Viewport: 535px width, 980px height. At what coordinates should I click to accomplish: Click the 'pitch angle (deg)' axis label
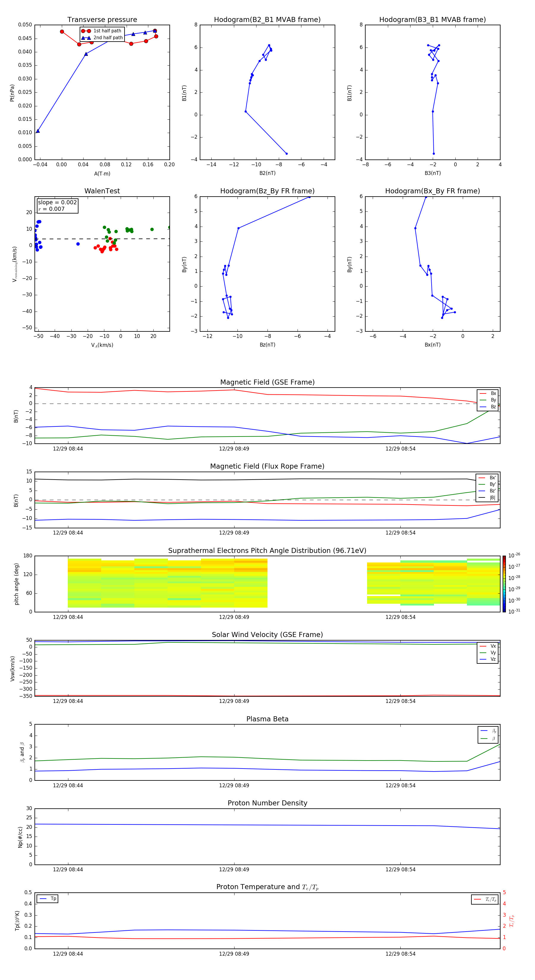tap(16, 584)
